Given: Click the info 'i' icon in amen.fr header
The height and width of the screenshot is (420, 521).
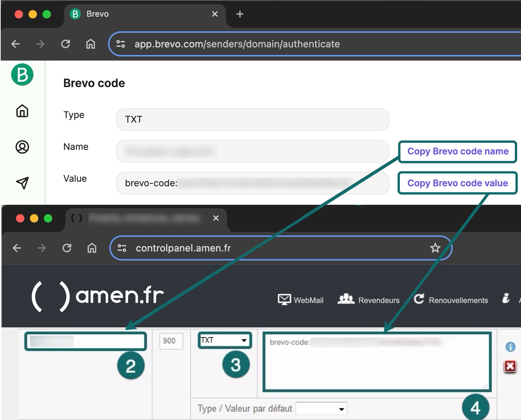Looking at the screenshot, I should [x=506, y=298].
